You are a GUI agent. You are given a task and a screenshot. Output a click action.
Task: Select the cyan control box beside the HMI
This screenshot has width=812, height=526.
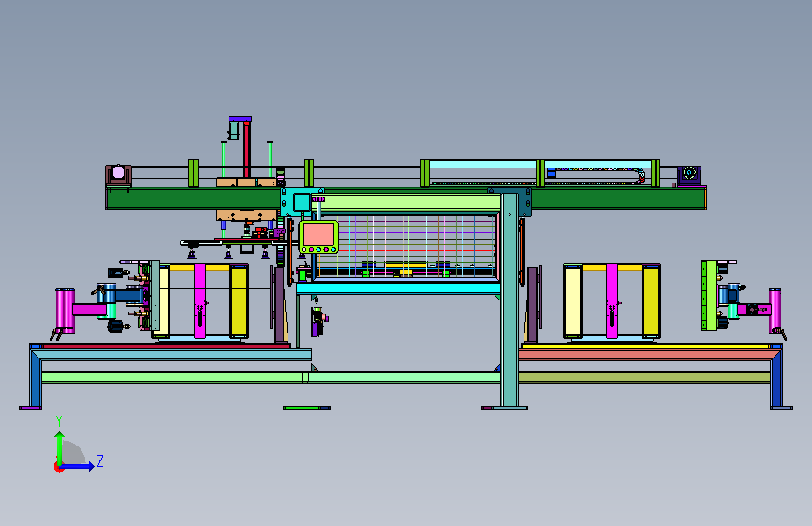point(302,201)
